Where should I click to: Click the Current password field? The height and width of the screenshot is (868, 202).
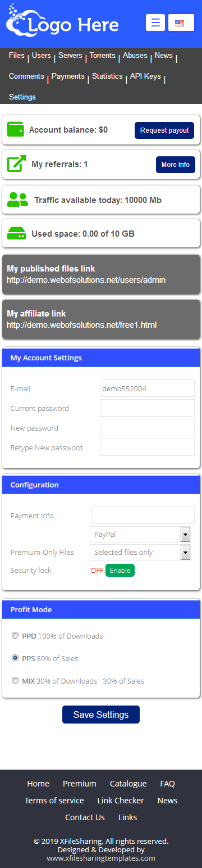coord(147,408)
